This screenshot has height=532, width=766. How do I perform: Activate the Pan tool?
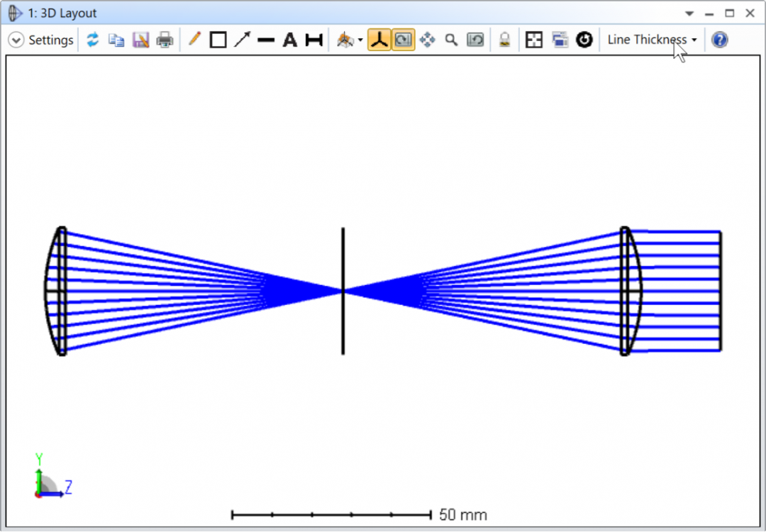(427, 40)
